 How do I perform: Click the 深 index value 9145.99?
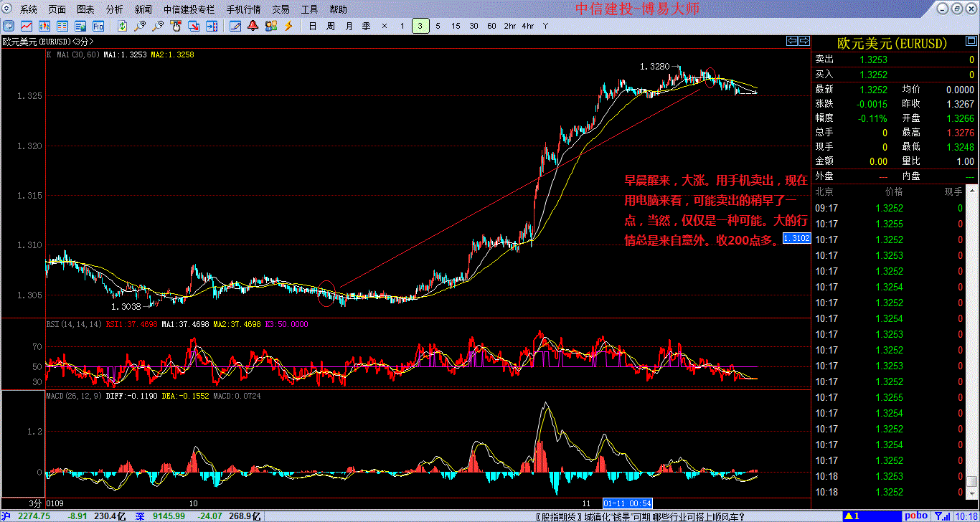(168, 516)
